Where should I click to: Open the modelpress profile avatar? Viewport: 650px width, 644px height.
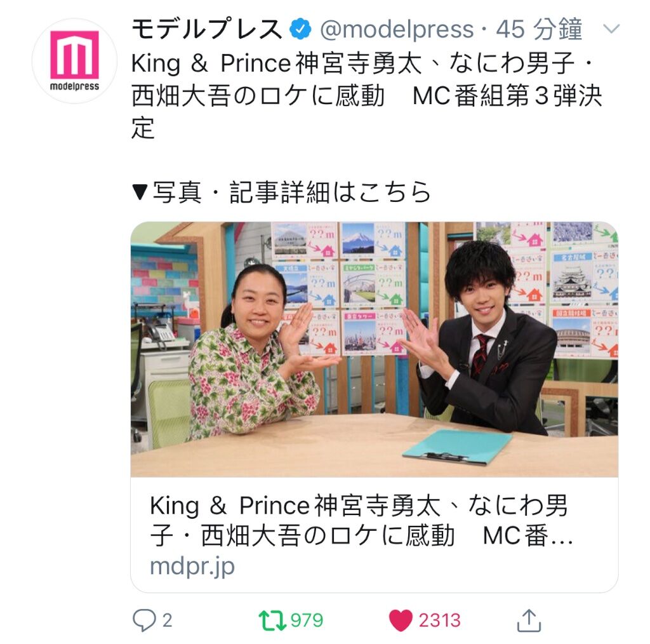pos(75,61)
